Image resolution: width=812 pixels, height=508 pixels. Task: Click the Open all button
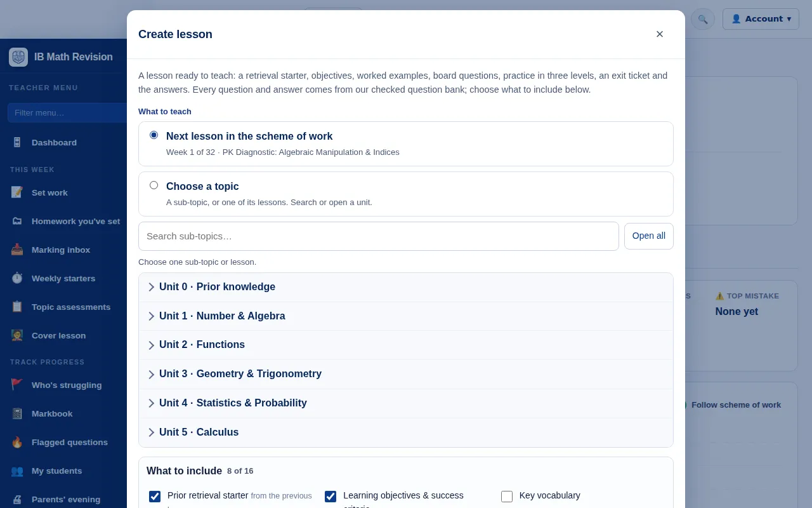[649, 236]
